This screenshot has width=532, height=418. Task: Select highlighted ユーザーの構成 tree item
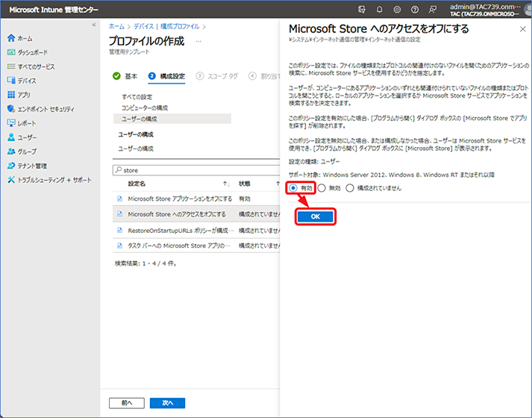[x=172, y=119]
